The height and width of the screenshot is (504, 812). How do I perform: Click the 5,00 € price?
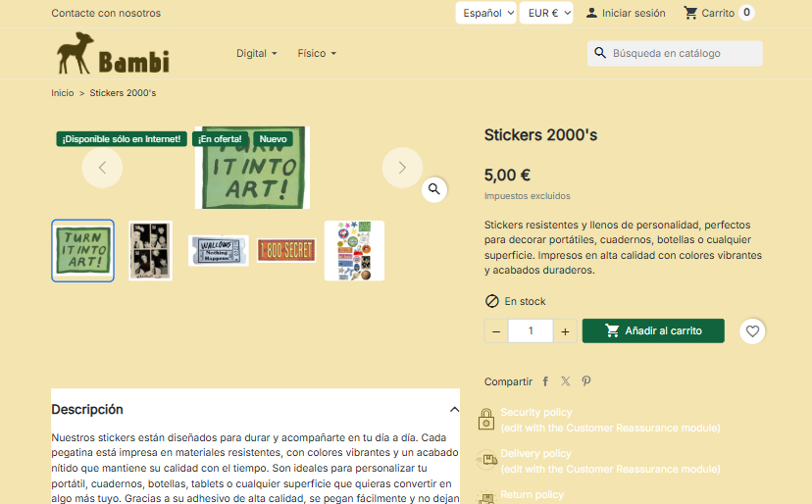tap(507, 176)
